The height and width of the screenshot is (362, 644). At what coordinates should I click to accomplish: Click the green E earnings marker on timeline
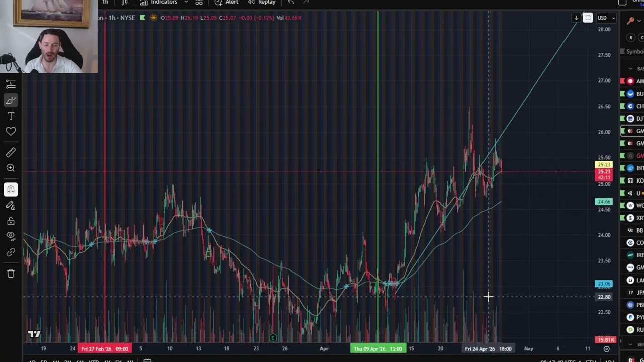coord(273,338)
